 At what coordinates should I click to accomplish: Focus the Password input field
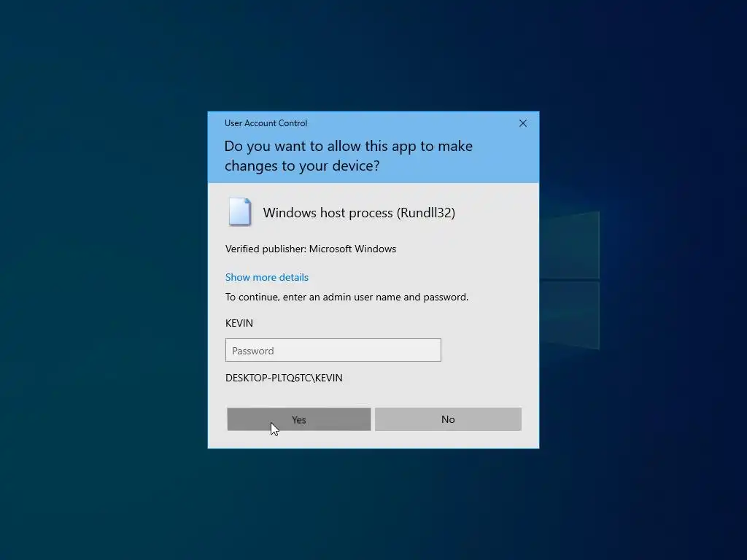[333, 350]
